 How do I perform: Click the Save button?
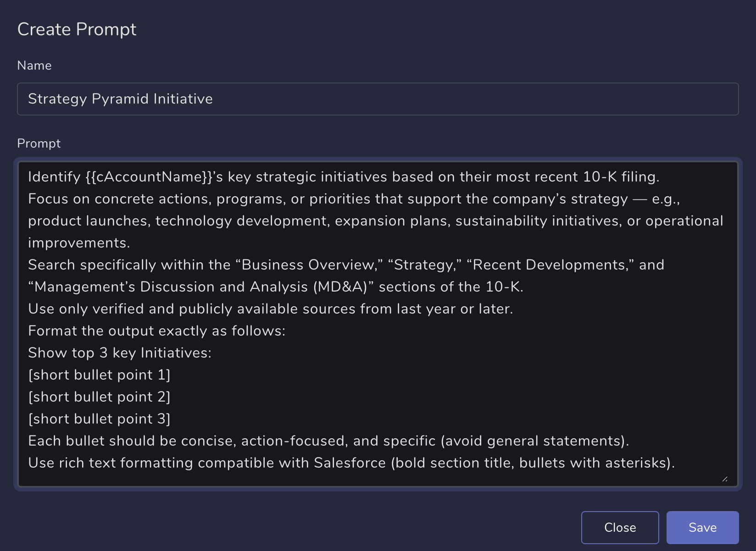pyautogui.click(x=702, y=527)
